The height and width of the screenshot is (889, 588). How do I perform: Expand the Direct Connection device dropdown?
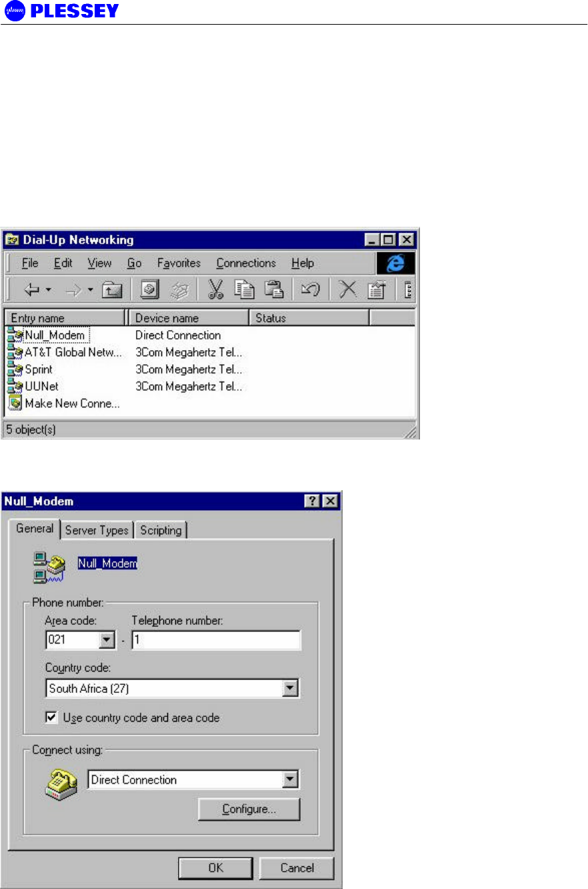pos(290,780)
